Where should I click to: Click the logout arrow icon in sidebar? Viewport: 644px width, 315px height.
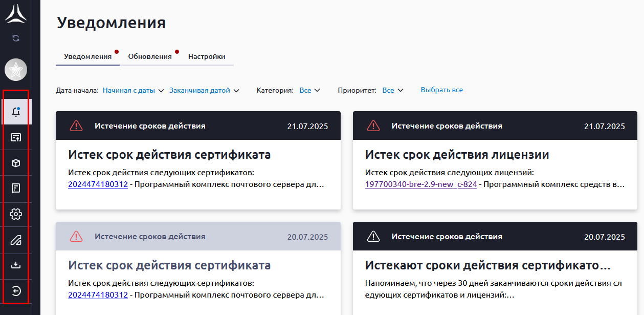pyautogui.click(x=16, y=291)
